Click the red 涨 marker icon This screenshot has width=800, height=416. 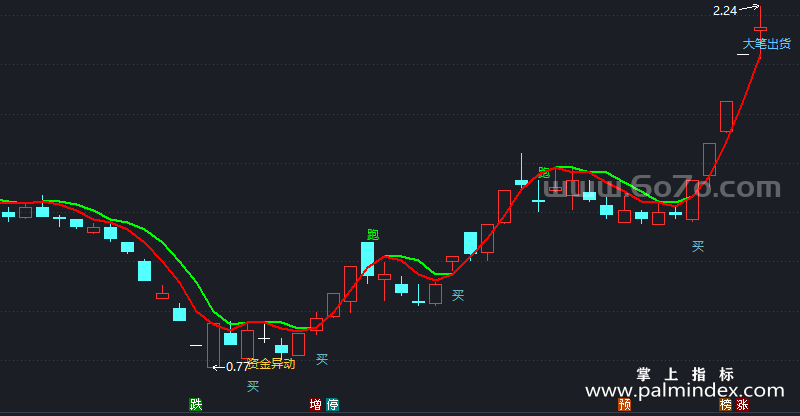pyautogui.click(x=742, y=404)
